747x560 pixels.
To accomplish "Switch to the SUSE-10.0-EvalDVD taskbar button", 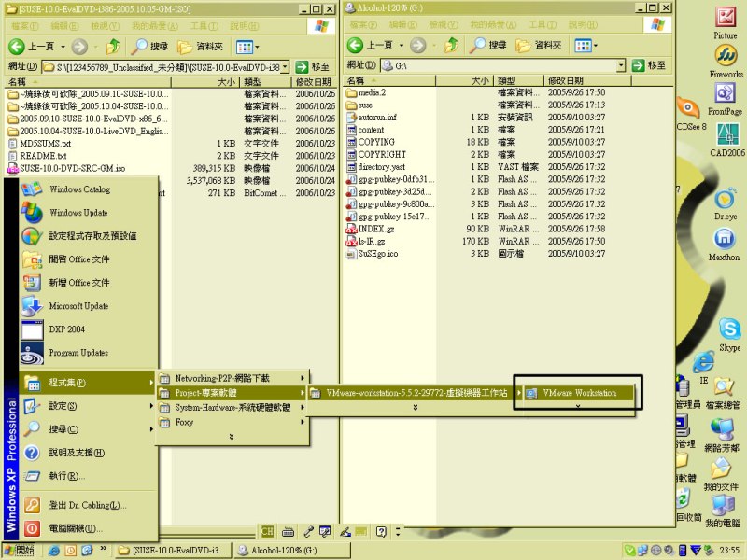I will [x=173, y=551].
